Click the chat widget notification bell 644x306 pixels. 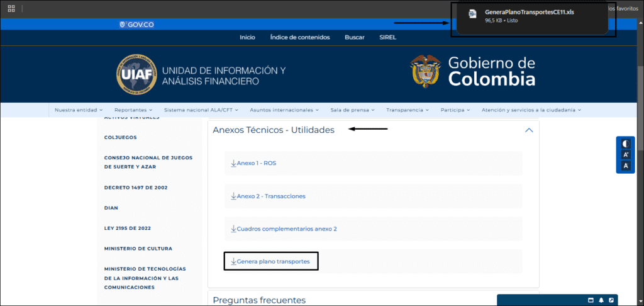601,300
